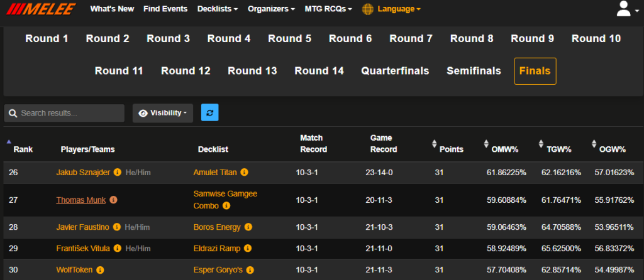This screenshot has width=644, height=280.
Task: Click info icon next to Thomas Munk
Action: tap(113, 200)
